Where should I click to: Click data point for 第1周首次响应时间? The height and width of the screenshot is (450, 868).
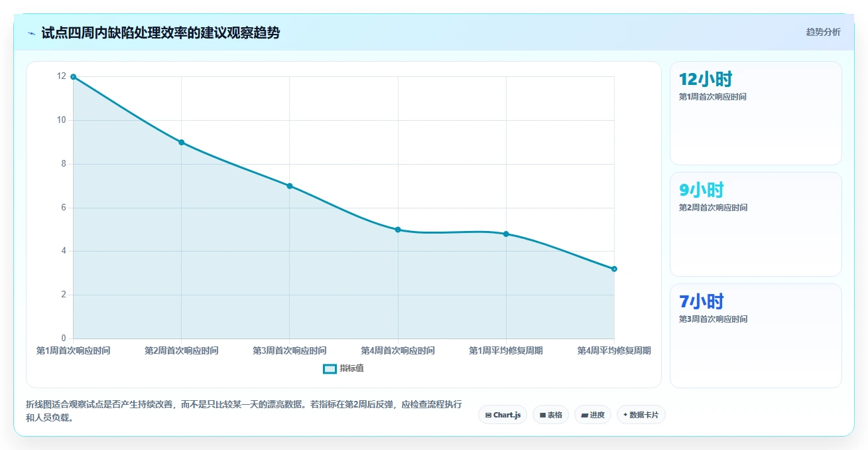point(73,77)
